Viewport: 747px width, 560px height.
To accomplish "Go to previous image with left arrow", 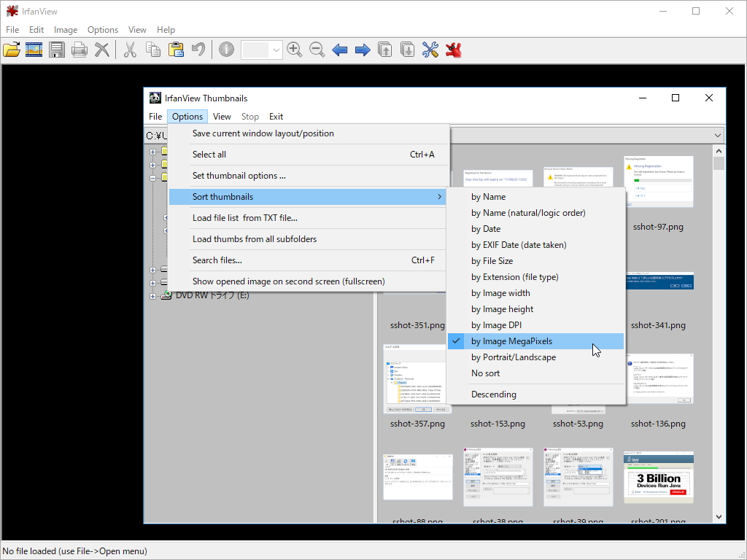I will pos(340,50).
